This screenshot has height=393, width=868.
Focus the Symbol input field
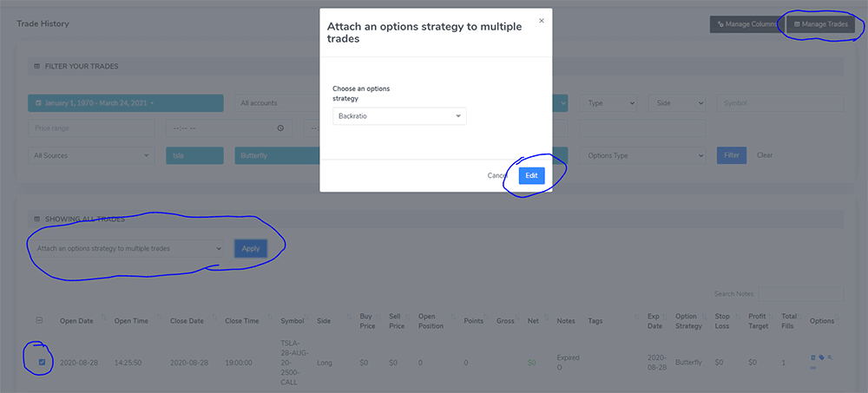[x=780, y=103]
